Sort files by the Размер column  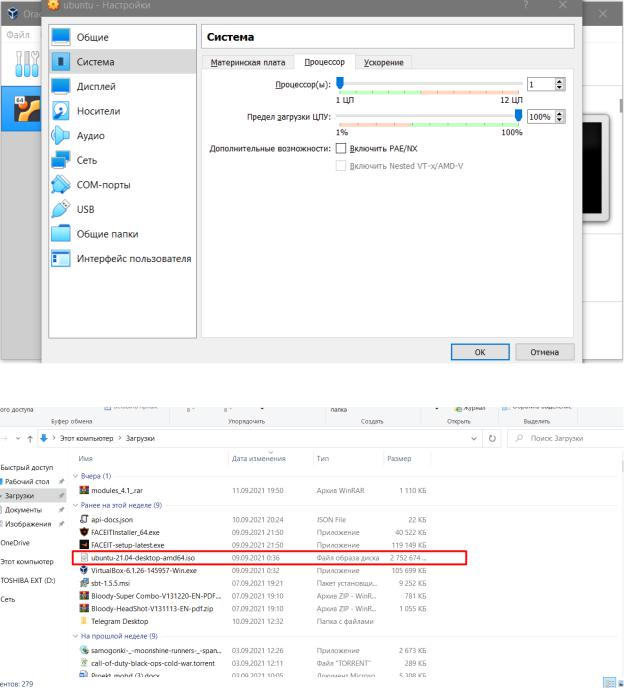coord(399,458)
